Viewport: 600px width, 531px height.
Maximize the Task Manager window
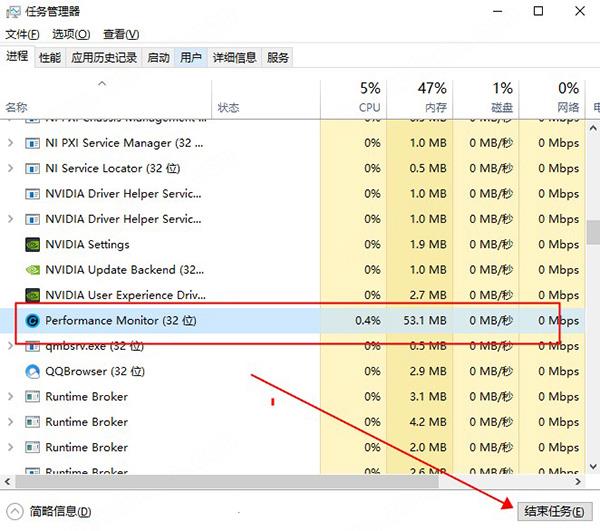[538, 11]
